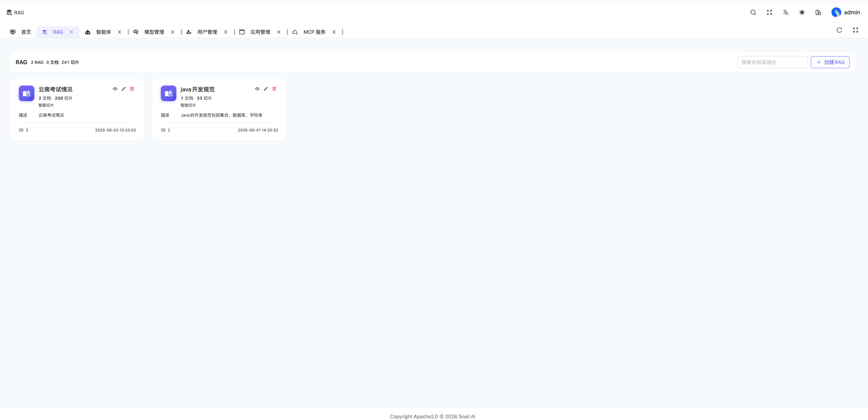Close the MCP 服务 tab
The image size is (868, 420).
[334, 32]
